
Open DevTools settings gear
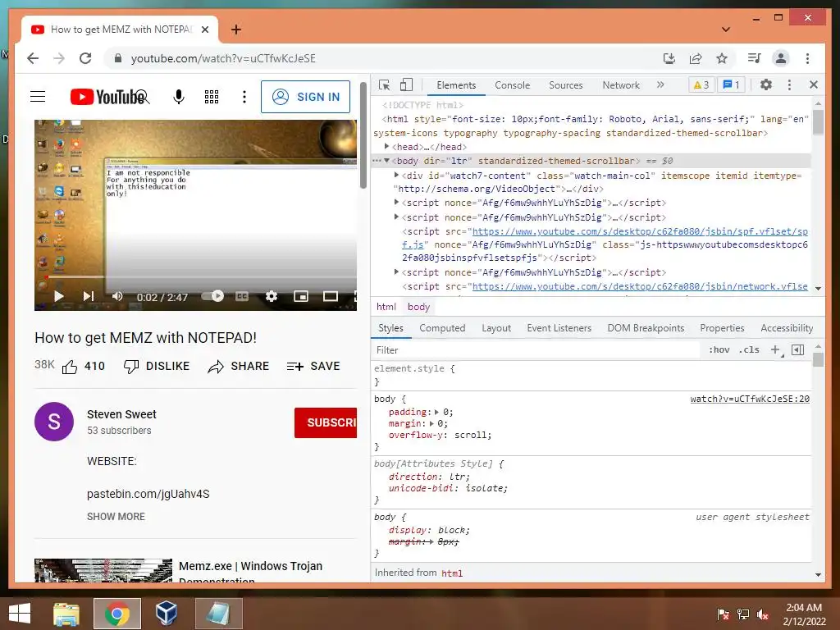[x=766, y=84]
